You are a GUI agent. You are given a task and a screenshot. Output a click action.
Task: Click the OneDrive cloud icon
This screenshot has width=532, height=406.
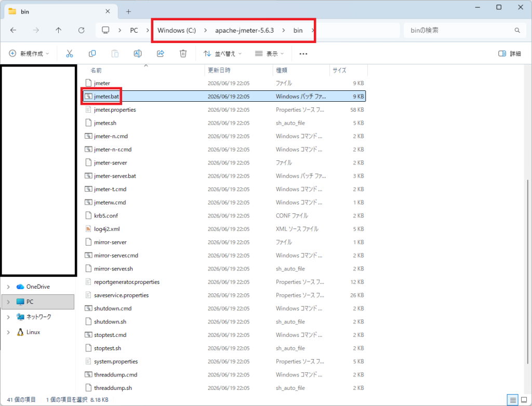(20, 287)
